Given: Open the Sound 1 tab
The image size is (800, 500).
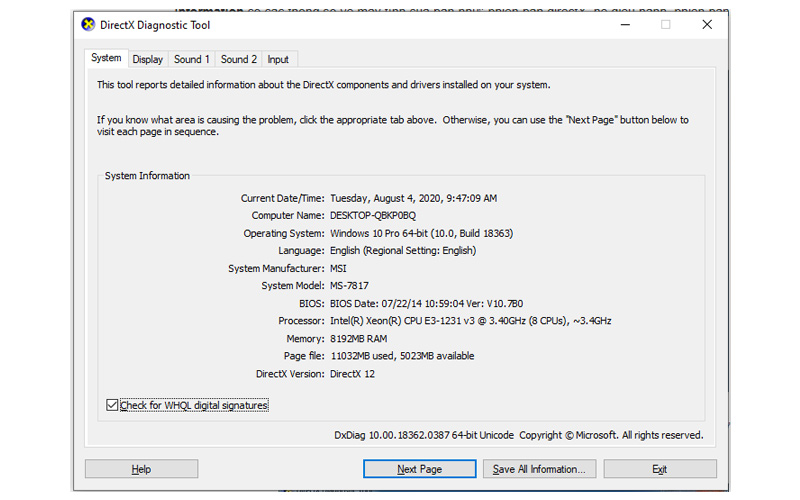Looking at the screenshot, I should coord(191,59).
